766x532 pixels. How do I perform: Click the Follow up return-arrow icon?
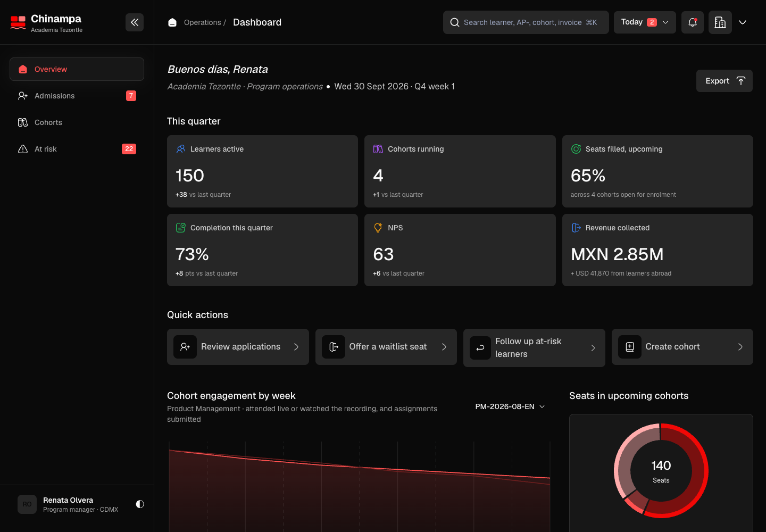click(x=480, y=348)
